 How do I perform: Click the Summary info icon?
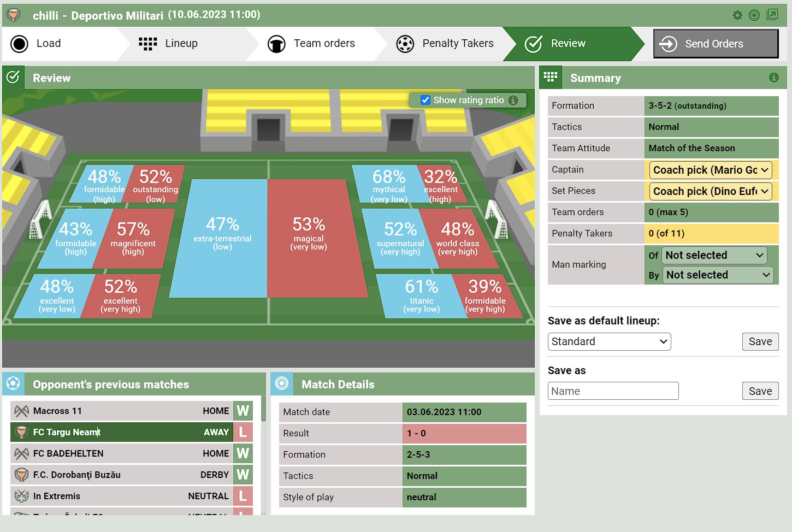774,78
